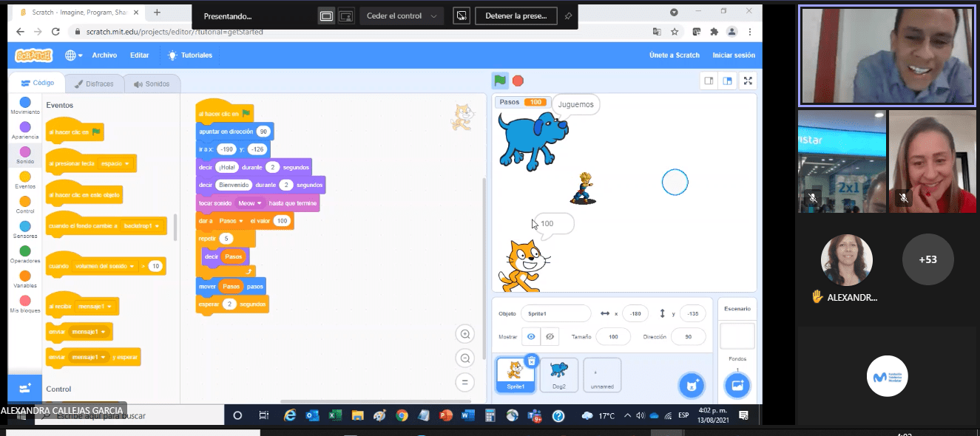980x436 pixels.
Task: Open the browser extensions puzzle icon
Action: pyautogui.click(x=714, y=32)
